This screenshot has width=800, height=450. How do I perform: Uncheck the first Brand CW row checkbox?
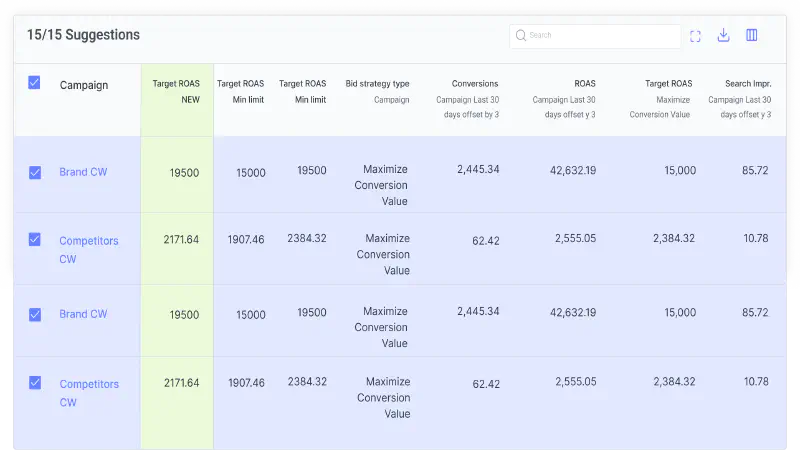tap(35, 172)
